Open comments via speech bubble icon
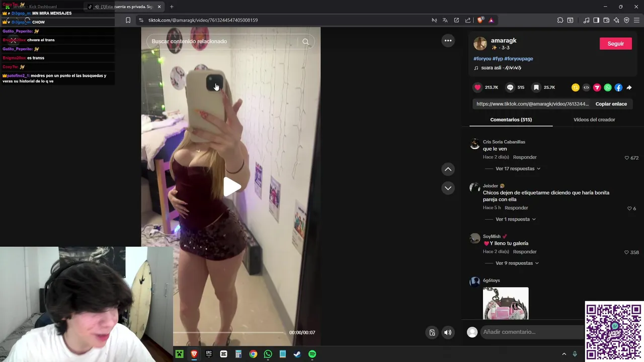Image resolution: width=644 pixels, height=362 pixels. click(x=510, y=87)
